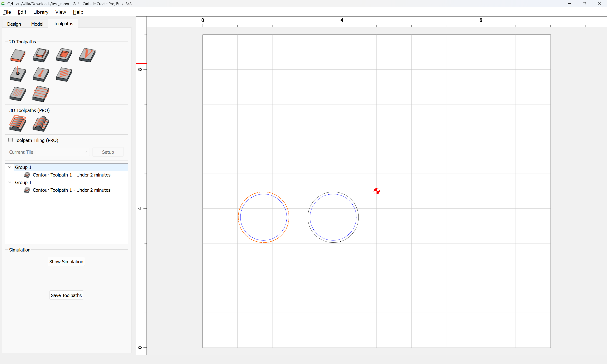Select the flat block with orange edge icon
This screenshot has height=364, width=607.
click(x=18, y=56)
